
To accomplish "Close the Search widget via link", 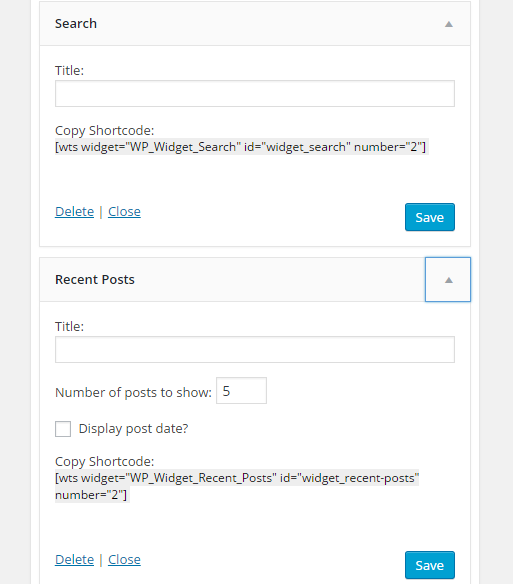I will pyautogui.click(x=124, y=212).
